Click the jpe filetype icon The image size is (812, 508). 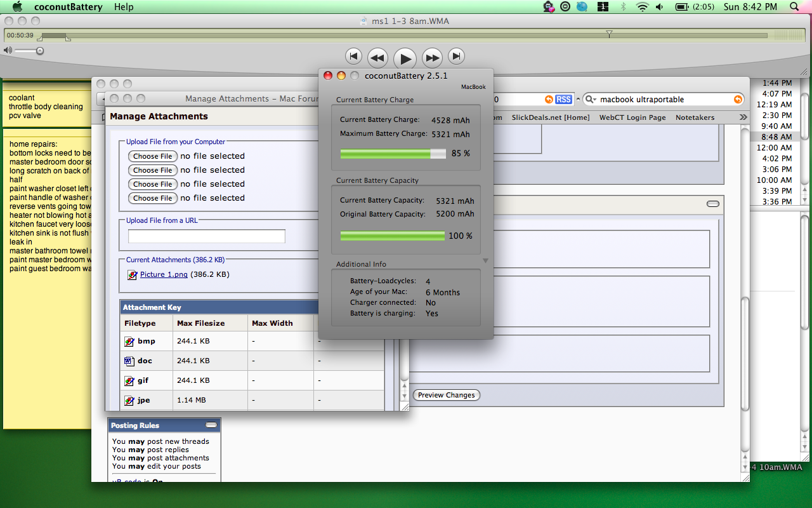tap(129, 400)
